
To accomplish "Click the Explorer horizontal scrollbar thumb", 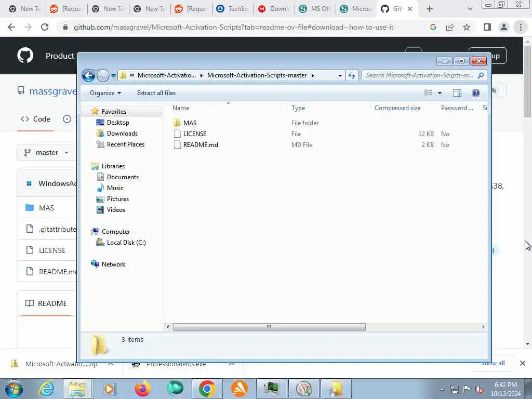I will coord(269,327).
